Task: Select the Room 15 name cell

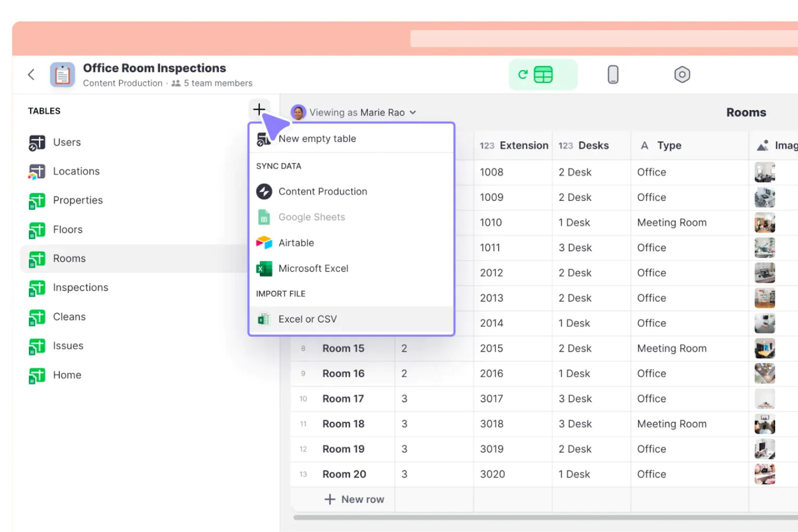Action: click(x=343, y=349)
